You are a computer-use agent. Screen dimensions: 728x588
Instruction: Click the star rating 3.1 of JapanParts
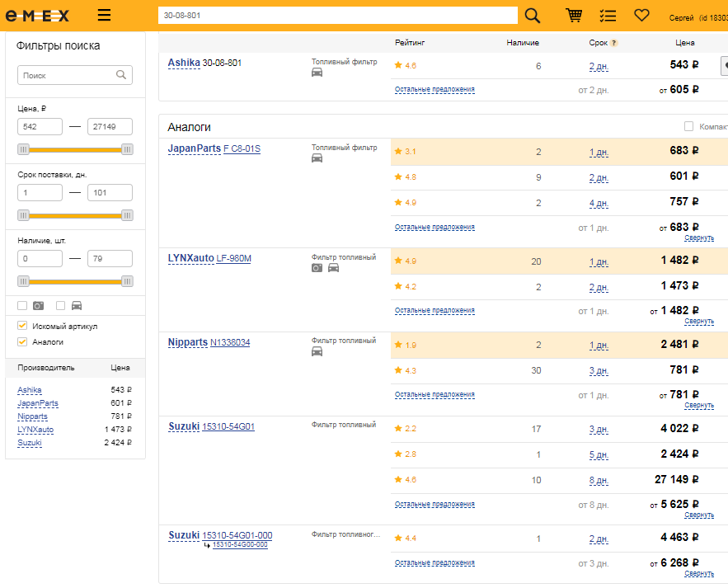pyautogui.click(x=406, y=152)
